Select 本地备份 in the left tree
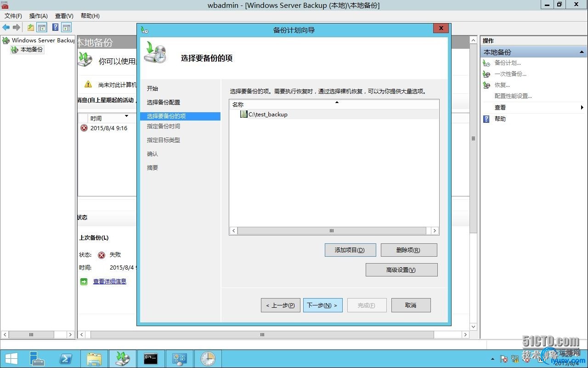The image size is (588, 368). pyautogui.click(x=32, y=49)
